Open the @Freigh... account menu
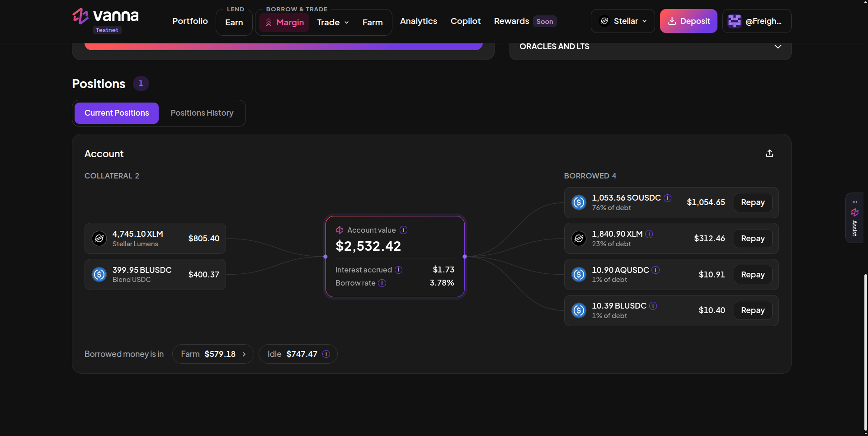Screen dimensions: 868x436 757,21
